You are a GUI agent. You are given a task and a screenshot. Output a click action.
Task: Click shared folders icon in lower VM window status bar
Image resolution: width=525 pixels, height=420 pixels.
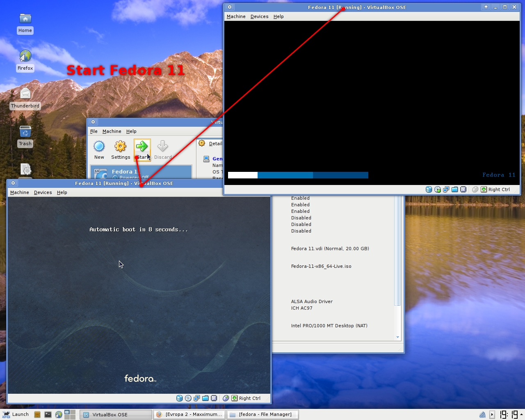coord(205,398)
